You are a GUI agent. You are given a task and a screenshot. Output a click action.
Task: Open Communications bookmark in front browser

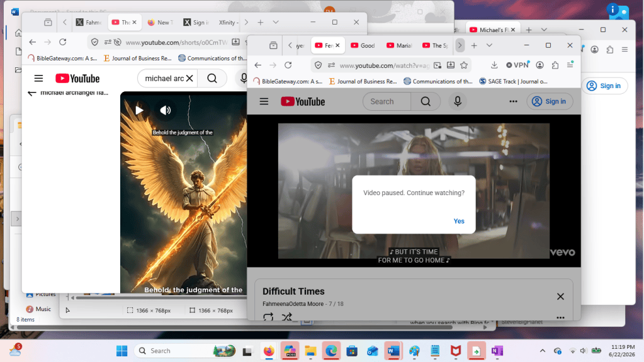click(x=438, y=81)
